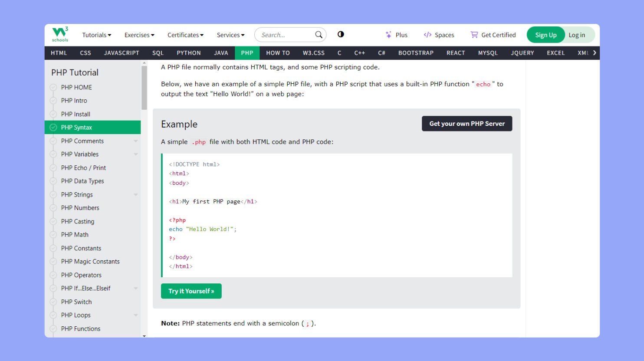Open the Plus sparkle icon
This screenshot has height=361, width=644.
pos(388,34)
